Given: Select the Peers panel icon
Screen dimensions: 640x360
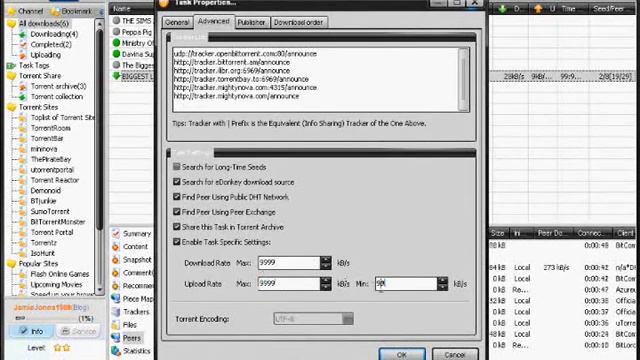Looking at the screenshot, I should 116,338.
